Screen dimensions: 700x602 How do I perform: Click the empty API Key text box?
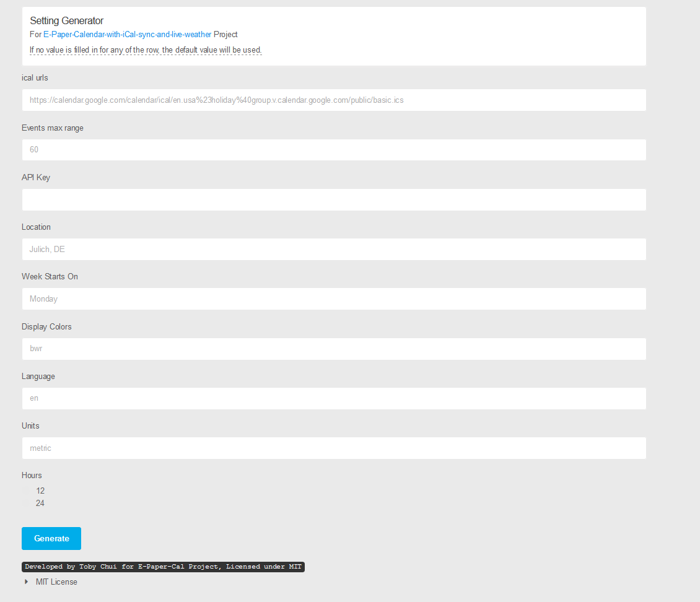[334, 199]
